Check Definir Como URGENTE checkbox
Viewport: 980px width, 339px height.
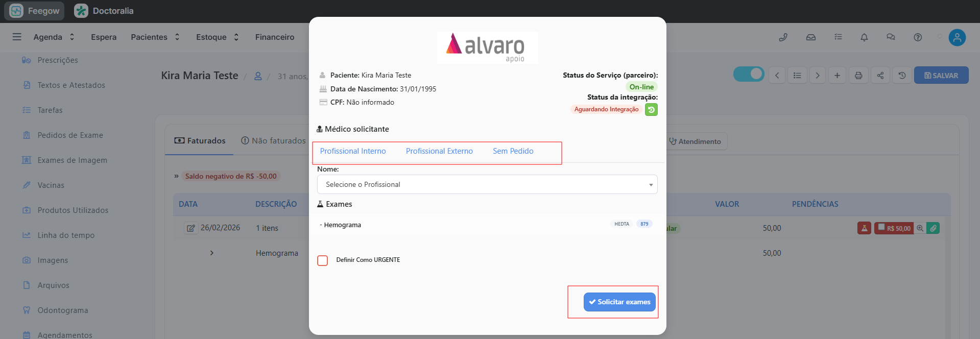[x=322, y=260]
